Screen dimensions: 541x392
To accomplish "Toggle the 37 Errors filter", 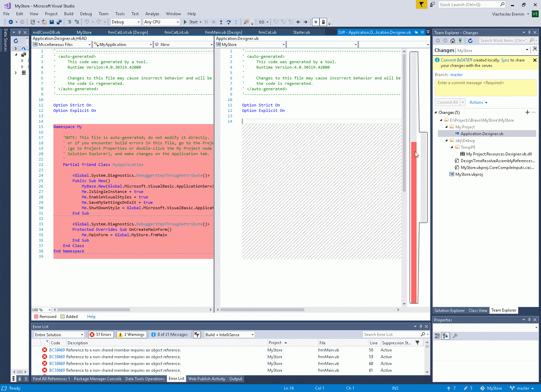I will pos(101,335).
